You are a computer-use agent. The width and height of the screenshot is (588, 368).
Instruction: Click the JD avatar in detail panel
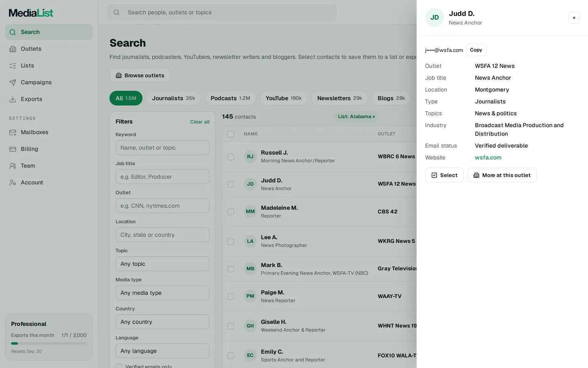coord(434,18)
